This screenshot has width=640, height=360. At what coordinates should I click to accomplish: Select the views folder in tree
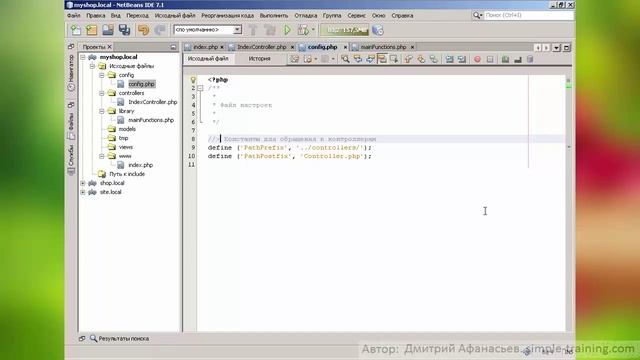click(x=126, y=147)
